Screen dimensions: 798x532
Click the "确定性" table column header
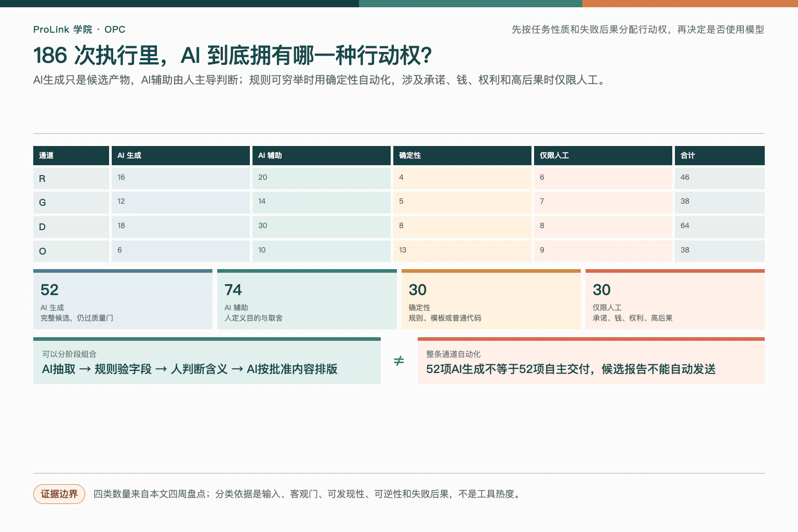coord(462,155)
